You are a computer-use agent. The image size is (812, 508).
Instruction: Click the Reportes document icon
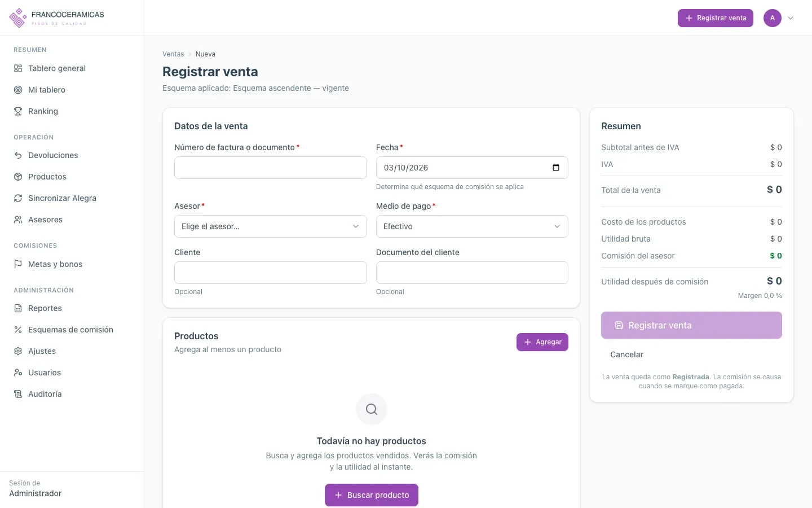click(18, 308)
